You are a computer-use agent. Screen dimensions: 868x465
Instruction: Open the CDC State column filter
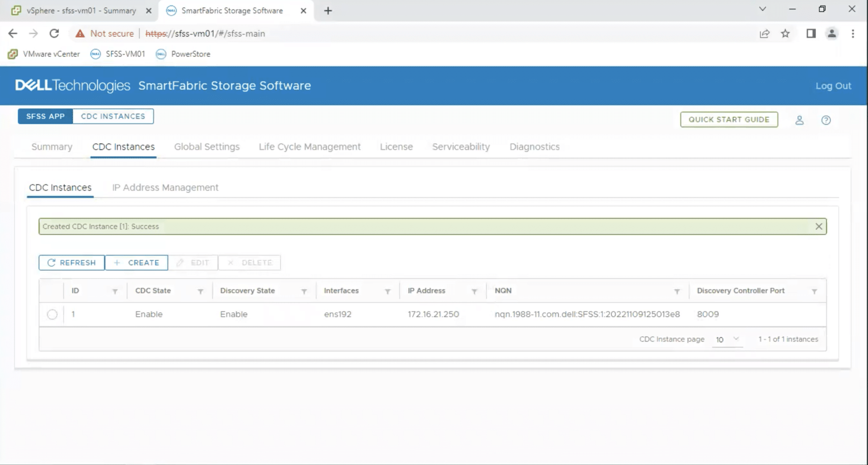click(x=200, y=291)
